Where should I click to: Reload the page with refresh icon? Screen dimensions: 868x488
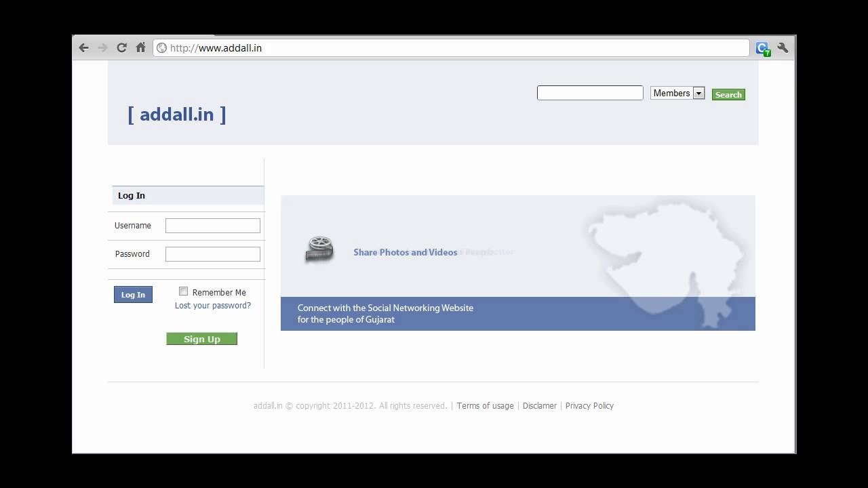pos(121,47)
